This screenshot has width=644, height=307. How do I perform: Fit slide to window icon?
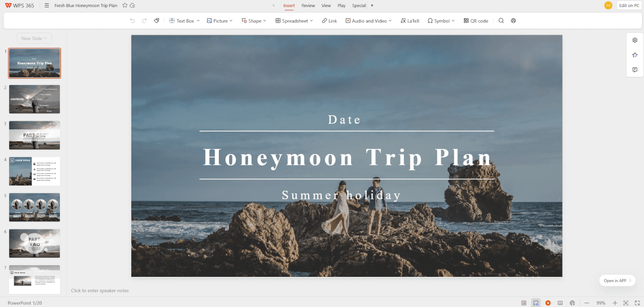(626, 303)
